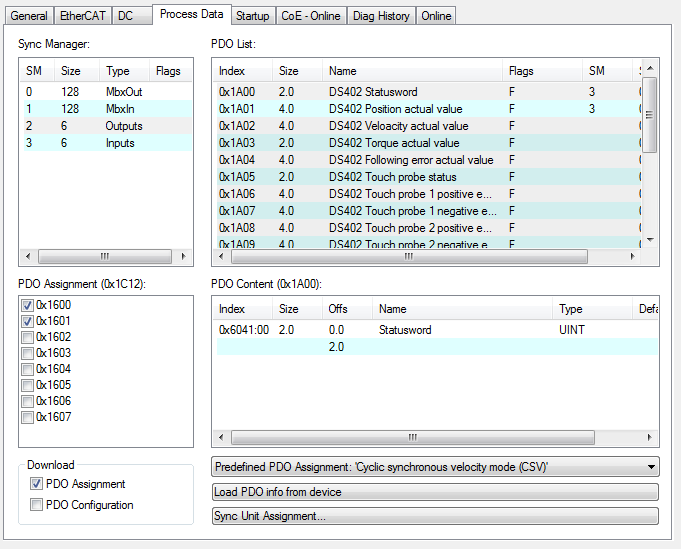Click Sync Manager Type column header
This screenshot has width=681, height=549.
pos(125,71)
